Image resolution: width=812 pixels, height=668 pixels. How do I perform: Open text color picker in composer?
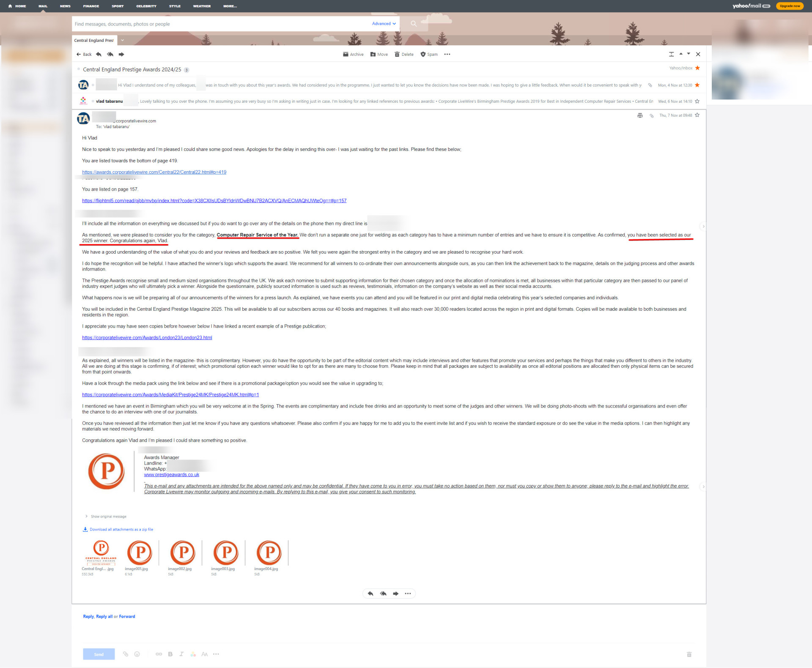pos(193,654)
